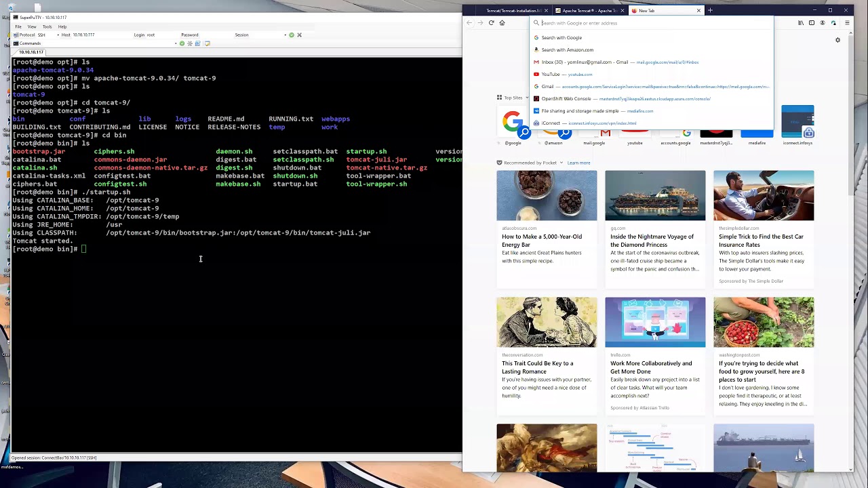Open Gmail accounts.google.com suggestion
868x488 pixels.
pos(652,87)
